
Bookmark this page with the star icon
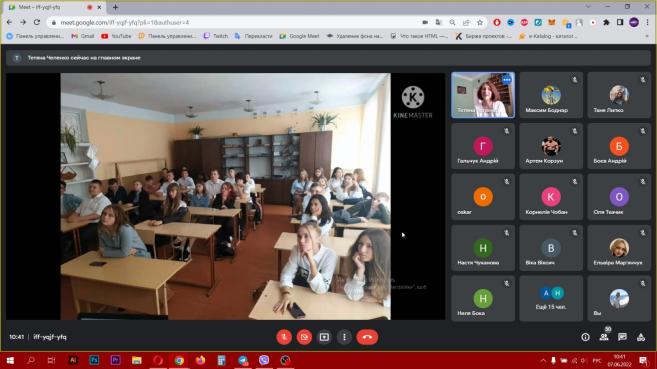click(x=480, y=23)
